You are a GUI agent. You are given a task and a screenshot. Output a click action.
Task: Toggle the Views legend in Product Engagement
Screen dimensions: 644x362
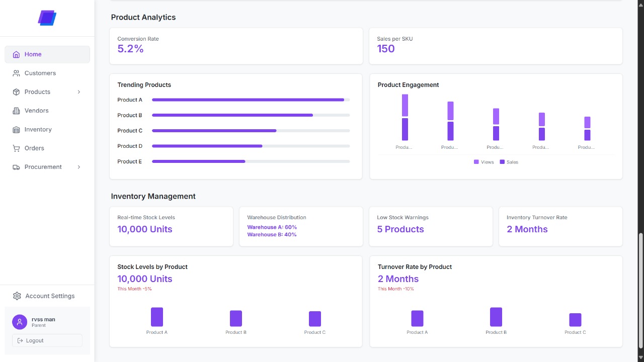484,162
